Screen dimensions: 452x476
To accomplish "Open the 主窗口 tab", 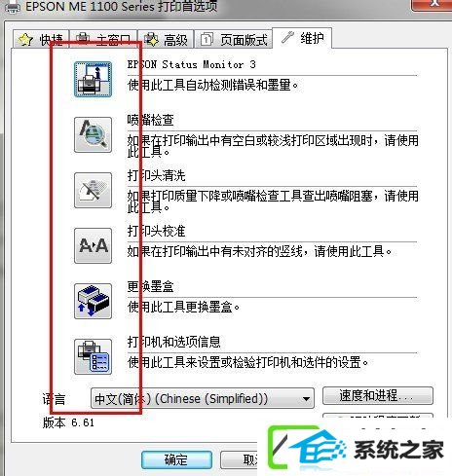I will point(103,40).
